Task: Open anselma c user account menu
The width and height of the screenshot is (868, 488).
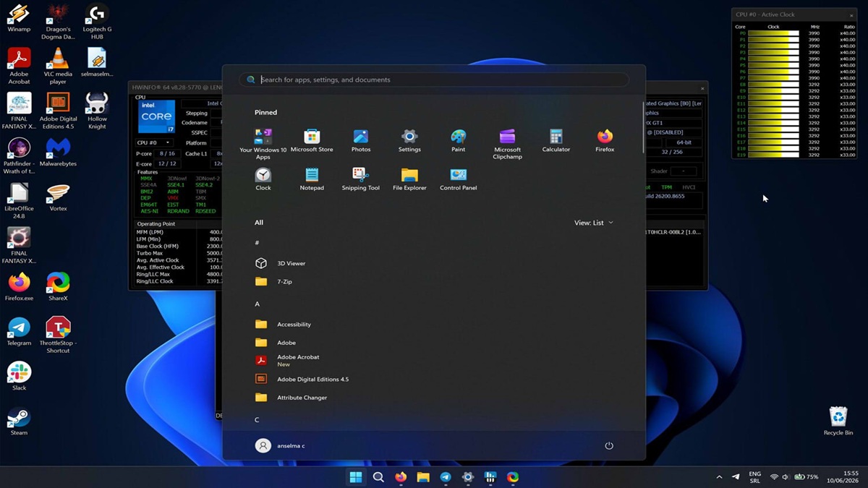Action: coord(281,445)
